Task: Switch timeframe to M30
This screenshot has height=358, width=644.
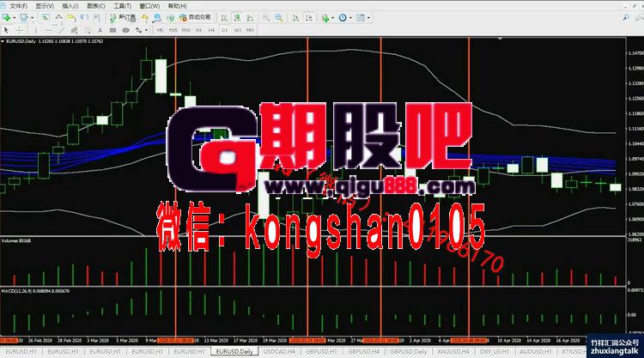Action: pos(186,30)
